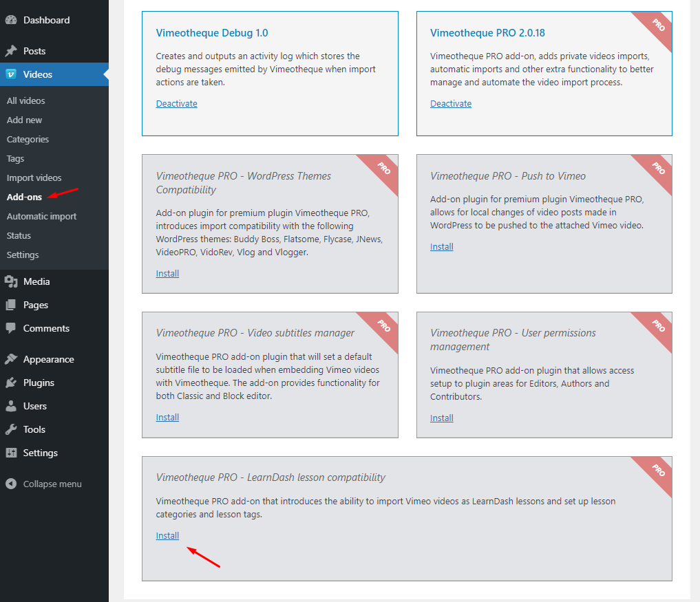Viewport: 700px width, 602px height.
Task: Install Video subtitles manager add-on
Action: coord(167,417)
